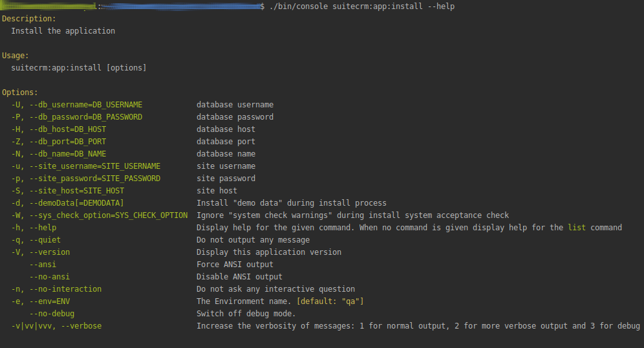Click description 'database name'
The height and width of the screenshot is (348, 644).
tap(226, 154)
